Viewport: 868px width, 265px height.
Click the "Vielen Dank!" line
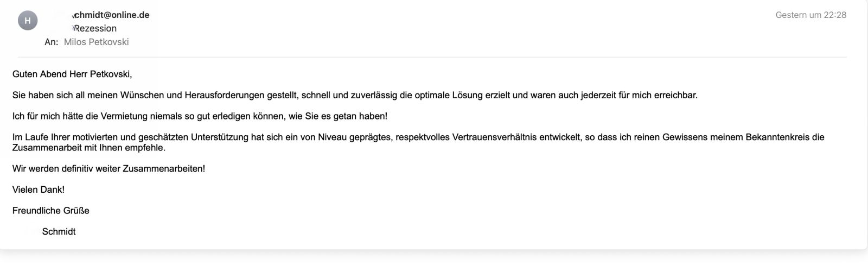[x=39, y=190]
